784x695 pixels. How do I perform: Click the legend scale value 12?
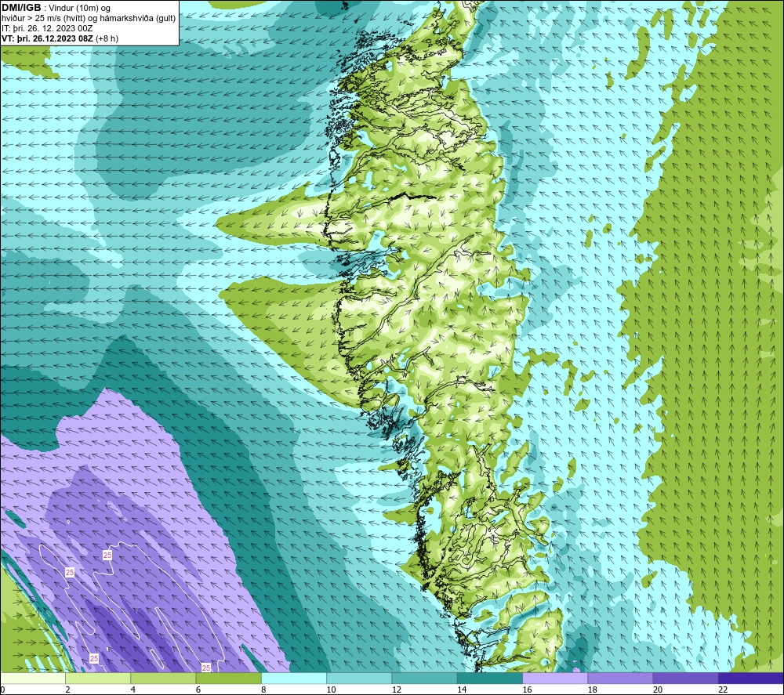pyautogui.click(x=397, y=690)
